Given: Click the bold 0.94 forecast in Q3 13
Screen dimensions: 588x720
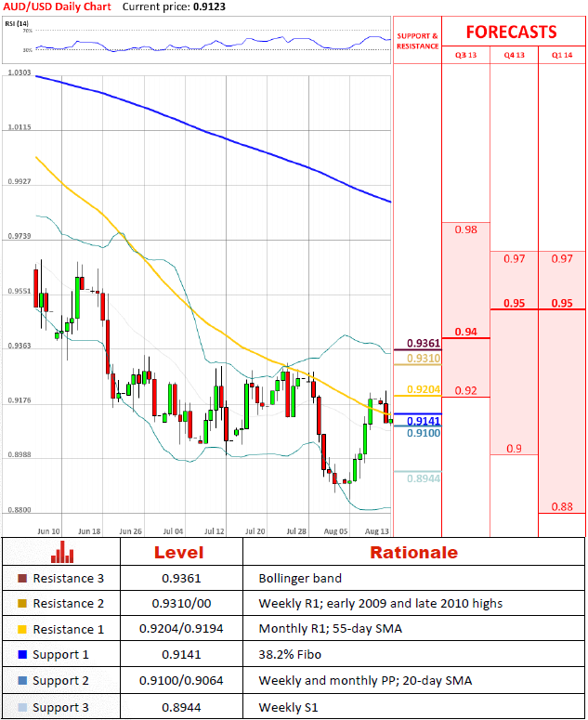Looking at the screenshot, I should point(466,332).
